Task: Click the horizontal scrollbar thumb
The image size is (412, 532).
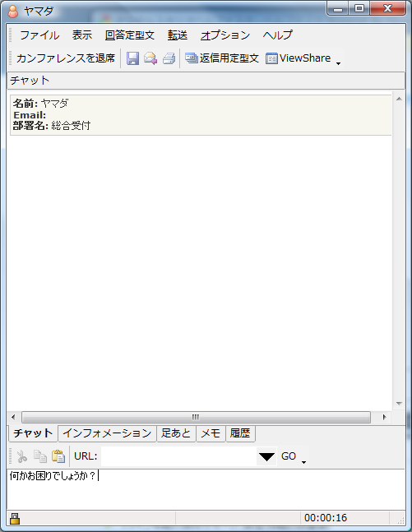Action: click(196, 417)
